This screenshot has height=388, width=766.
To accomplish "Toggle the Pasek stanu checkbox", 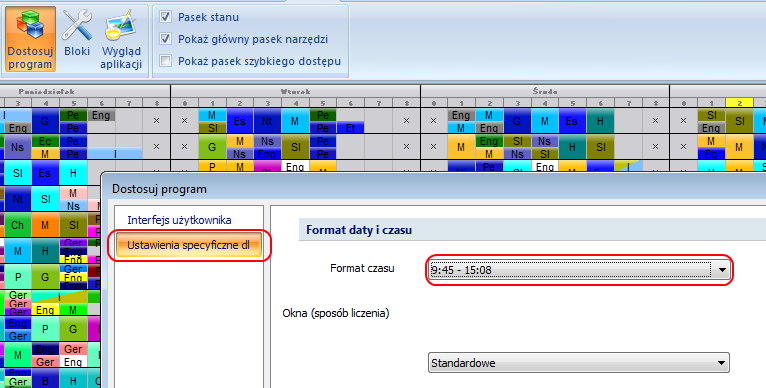I will tap(166, 17).
